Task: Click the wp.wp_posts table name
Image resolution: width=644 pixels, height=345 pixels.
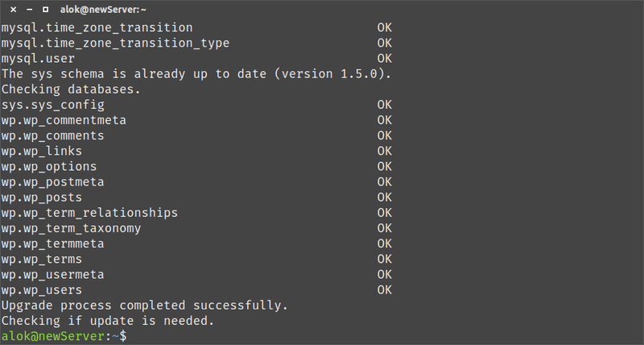Action: [x=41, y=197]
